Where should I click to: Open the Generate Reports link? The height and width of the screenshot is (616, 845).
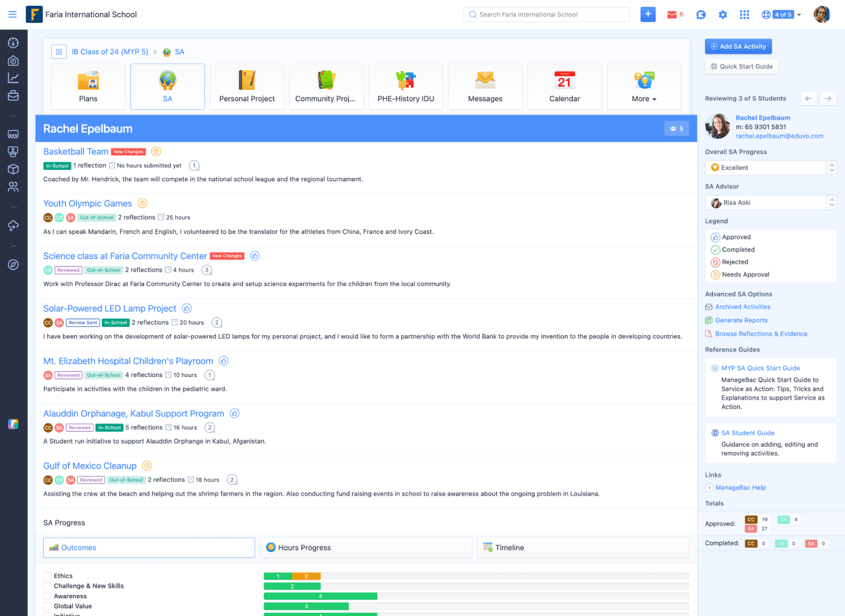click(741, 320)
